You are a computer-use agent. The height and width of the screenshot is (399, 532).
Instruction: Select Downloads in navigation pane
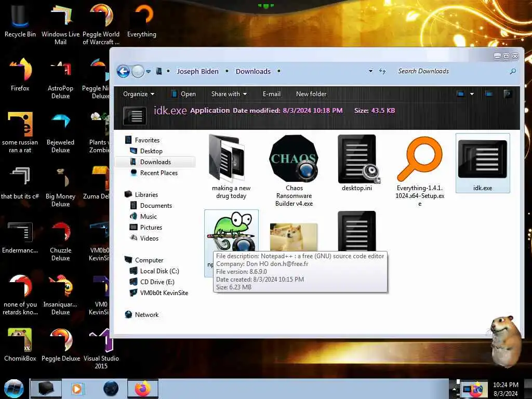(155, 162)
